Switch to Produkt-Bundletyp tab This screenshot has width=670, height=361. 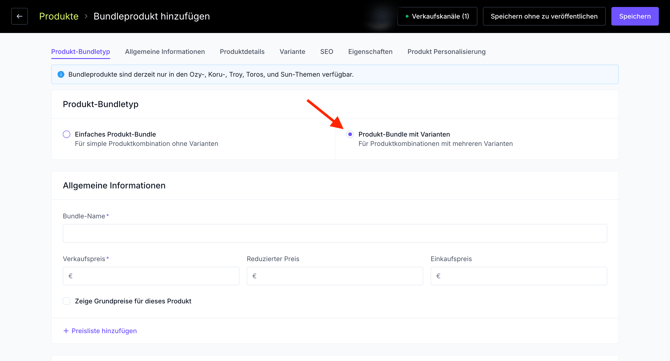pos(80,52)
